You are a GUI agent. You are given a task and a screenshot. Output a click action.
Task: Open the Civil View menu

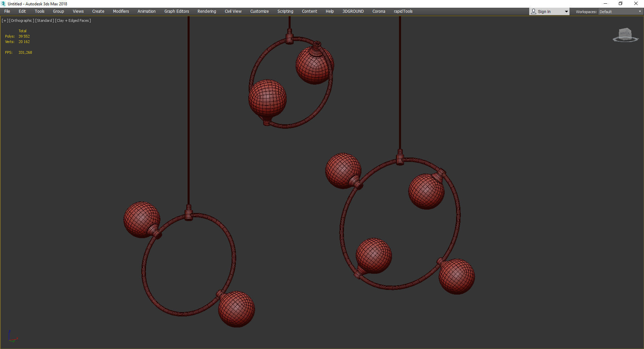(x=233, y=11)
